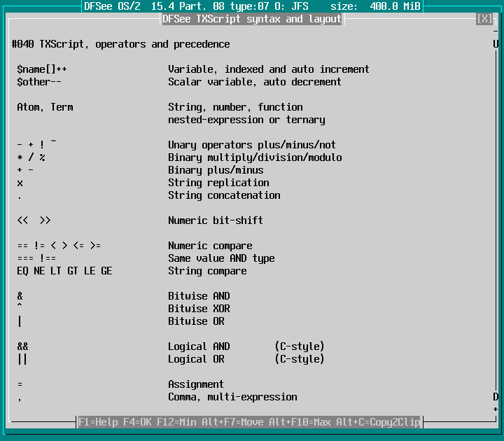Click the Numeric bit-shift line
Screen dimensions: 504x441
point(216,220)
